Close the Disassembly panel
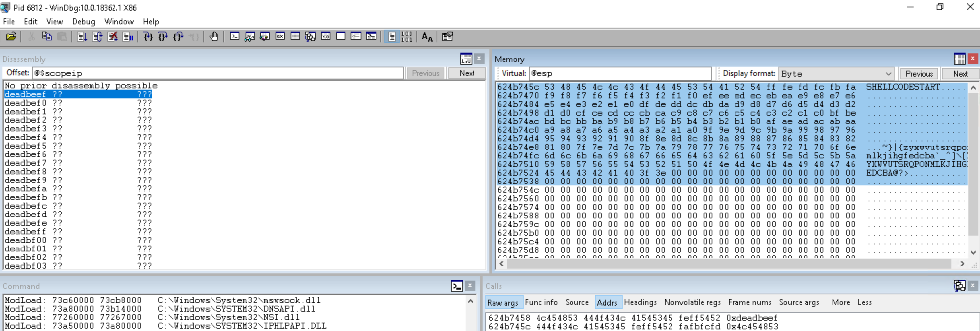The width and height of the screenshot is (980, 331). click(479, 59)
